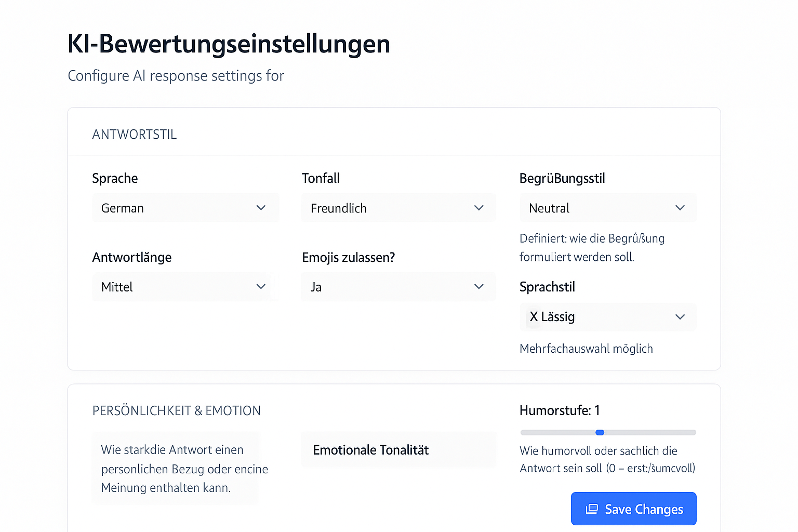Click the Humorstufe slider handle
The height and width of the screenshot is (532, 798).
(x=600, y=432)
